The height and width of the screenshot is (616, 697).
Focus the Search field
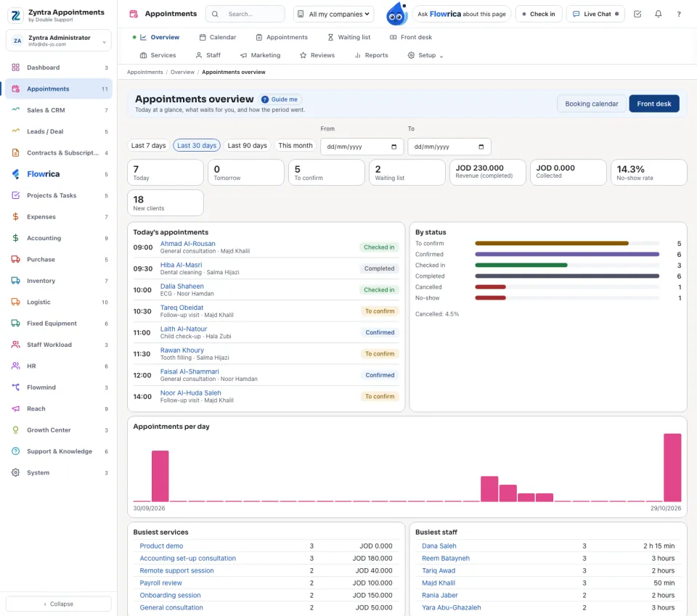point(245,15)
